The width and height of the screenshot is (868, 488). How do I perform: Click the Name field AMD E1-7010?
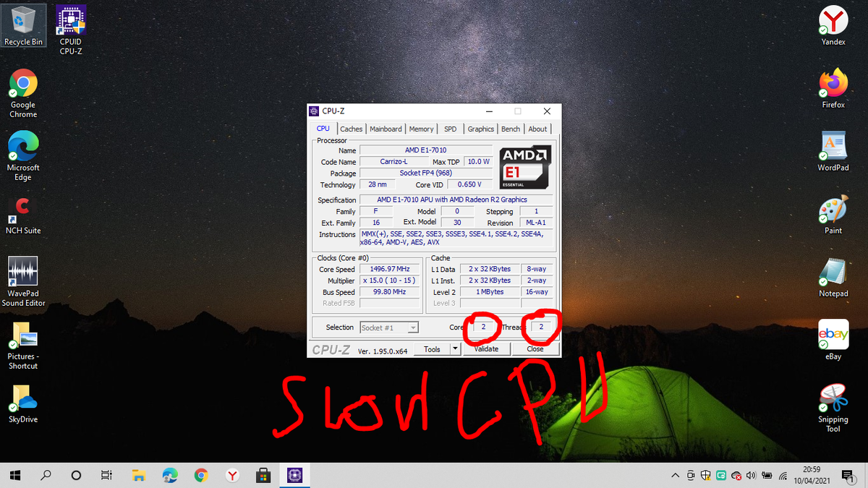tap(426, 150)
